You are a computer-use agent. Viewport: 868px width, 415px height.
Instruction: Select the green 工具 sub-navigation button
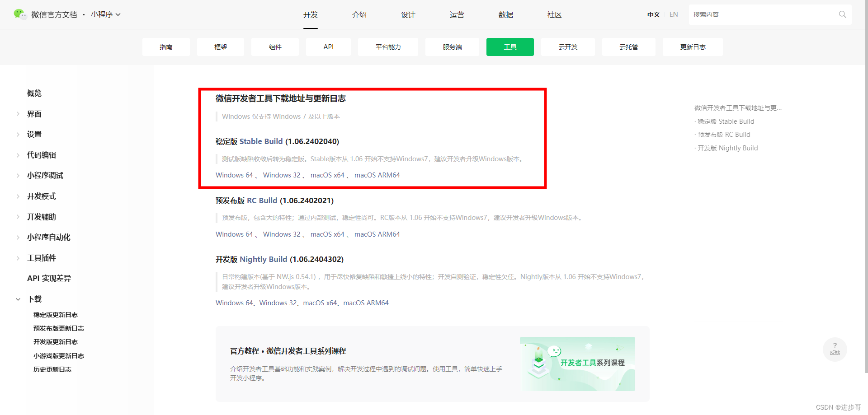(x=510, y=47)
